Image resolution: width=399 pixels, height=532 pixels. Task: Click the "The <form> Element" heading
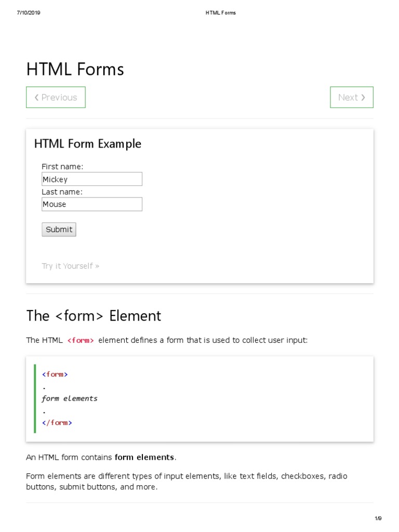(x=94, y=316)
